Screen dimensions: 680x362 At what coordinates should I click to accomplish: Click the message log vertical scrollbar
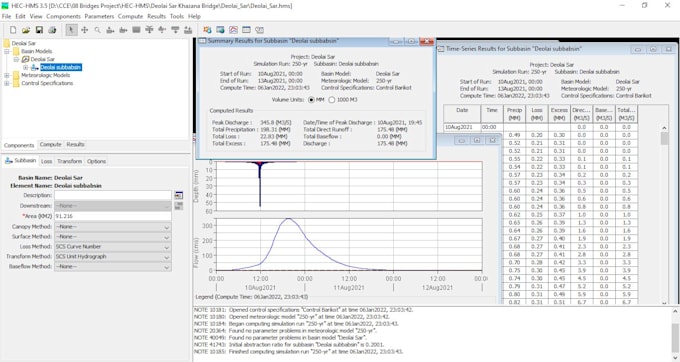click(x=675, y=333)
